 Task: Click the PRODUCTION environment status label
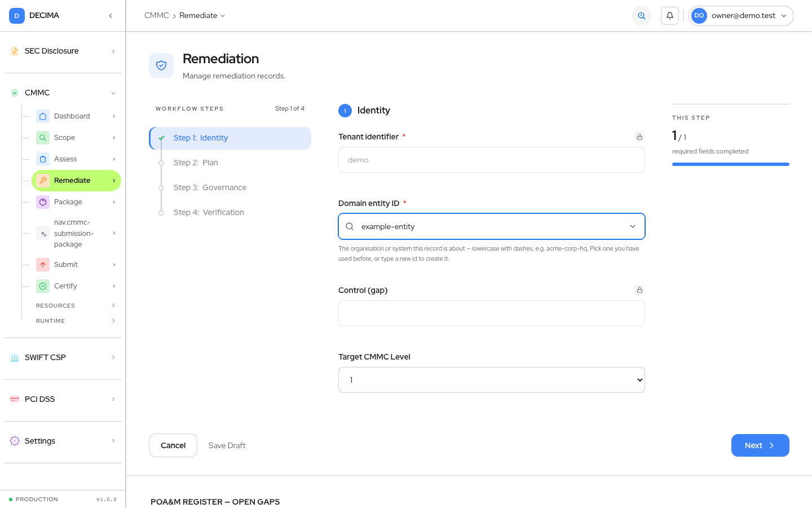[37, 500]
